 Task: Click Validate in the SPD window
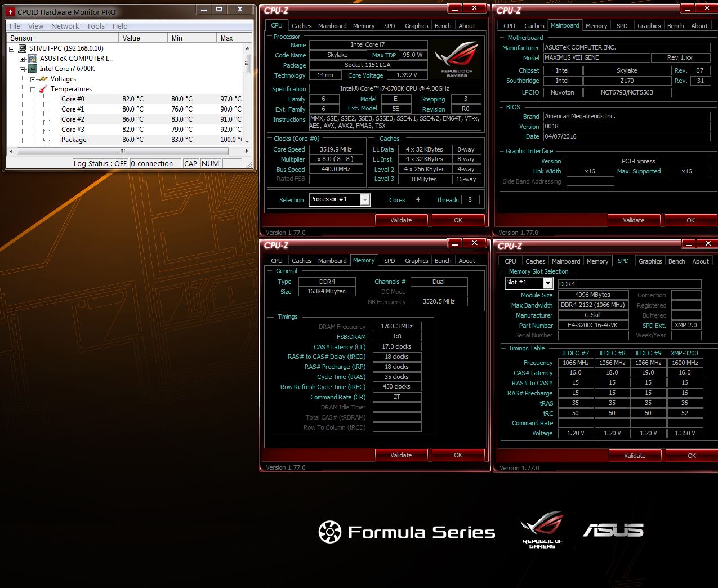coord(635,456)
